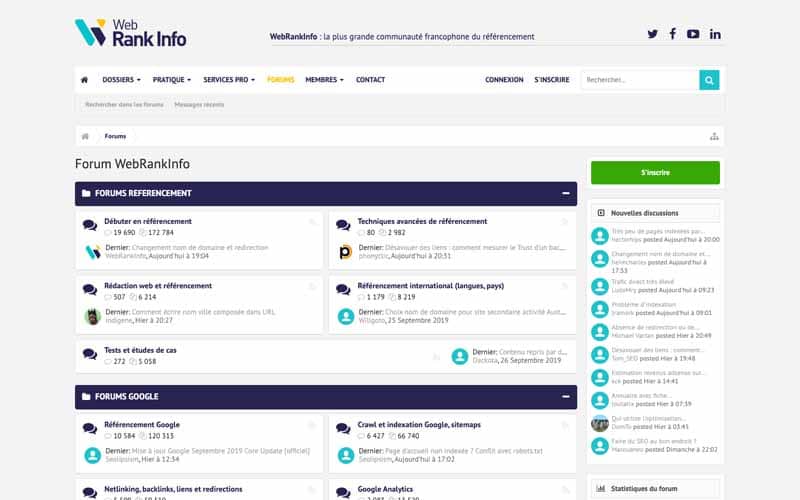Open Techniques avancées de référencement forum
Viewport: 800px width, 500px height.
422,221
